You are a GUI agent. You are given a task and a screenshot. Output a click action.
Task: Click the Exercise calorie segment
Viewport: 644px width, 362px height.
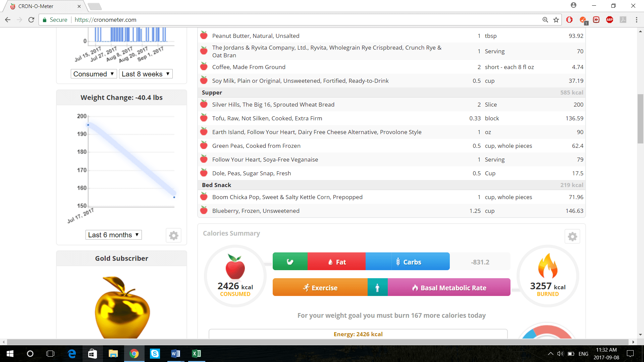320,287
